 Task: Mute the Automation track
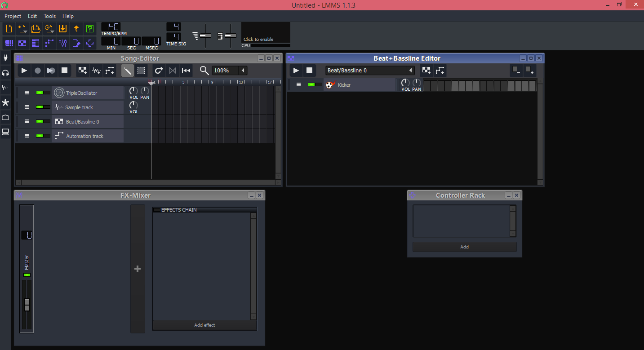click(x=40, y=136)
